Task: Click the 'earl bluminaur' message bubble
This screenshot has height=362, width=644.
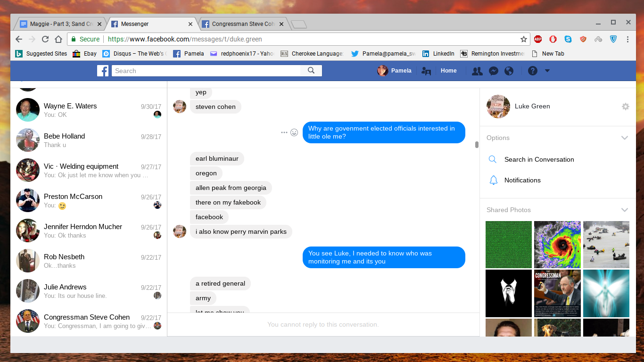Action: (x=217, y=159)
